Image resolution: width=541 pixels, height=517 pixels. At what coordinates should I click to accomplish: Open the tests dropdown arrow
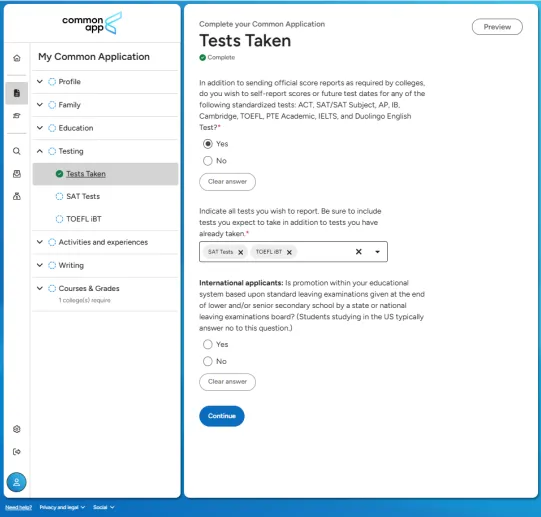click(377, 252)
